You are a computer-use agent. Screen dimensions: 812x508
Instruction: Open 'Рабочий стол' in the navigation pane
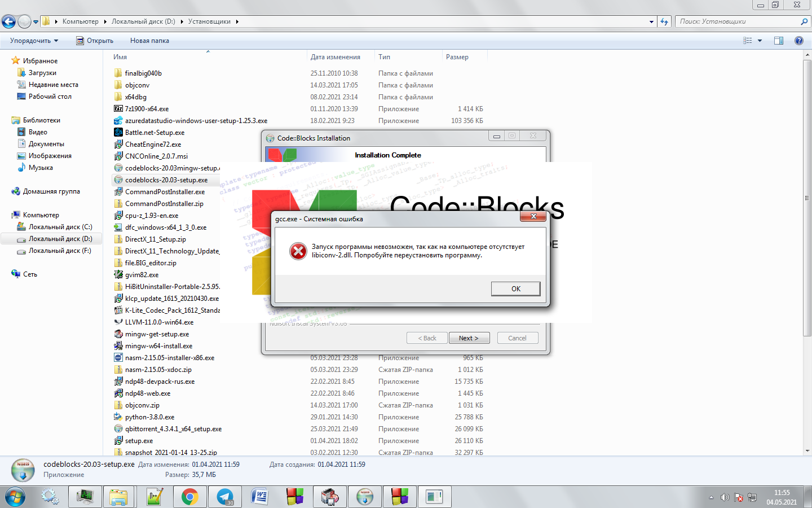(x=50, y=97)
